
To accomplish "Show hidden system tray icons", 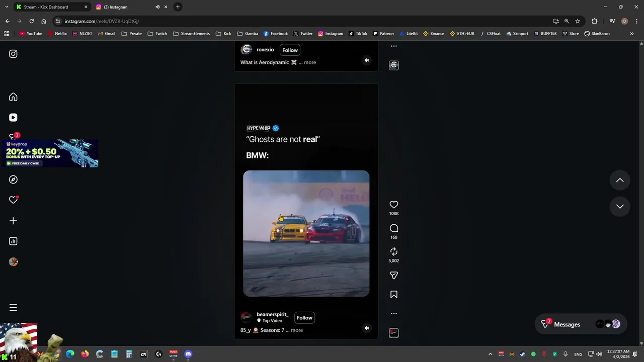I will point(490,354).
